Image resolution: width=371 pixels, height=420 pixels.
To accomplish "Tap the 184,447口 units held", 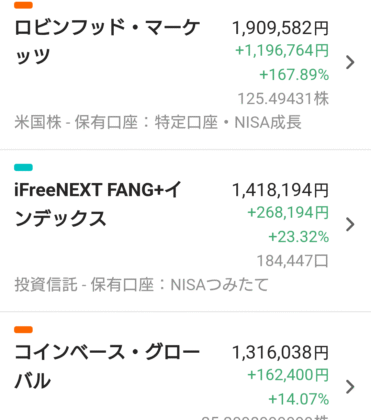I will pos(292,261).
